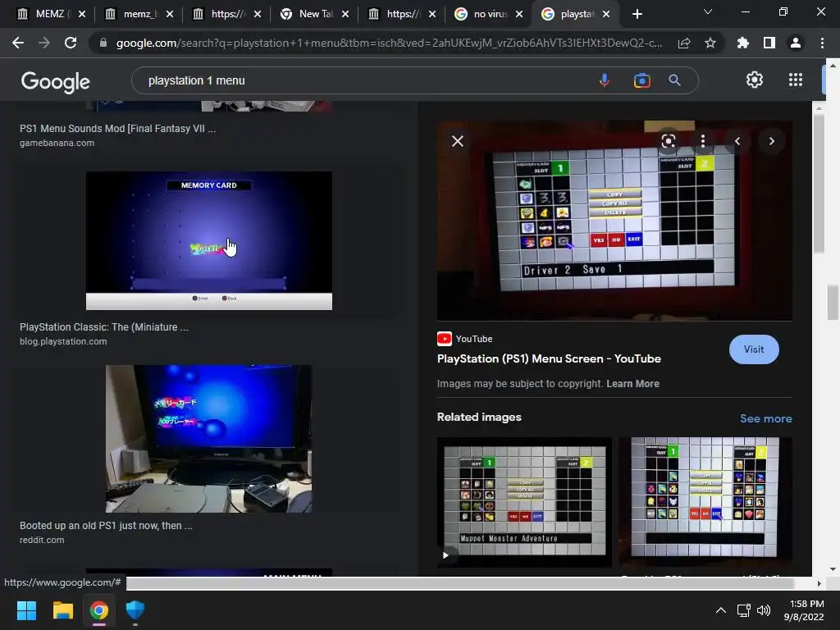Click 'PlayStation Classic: The (Miniature' result title
840x630 pixels.
click(104, 326)
